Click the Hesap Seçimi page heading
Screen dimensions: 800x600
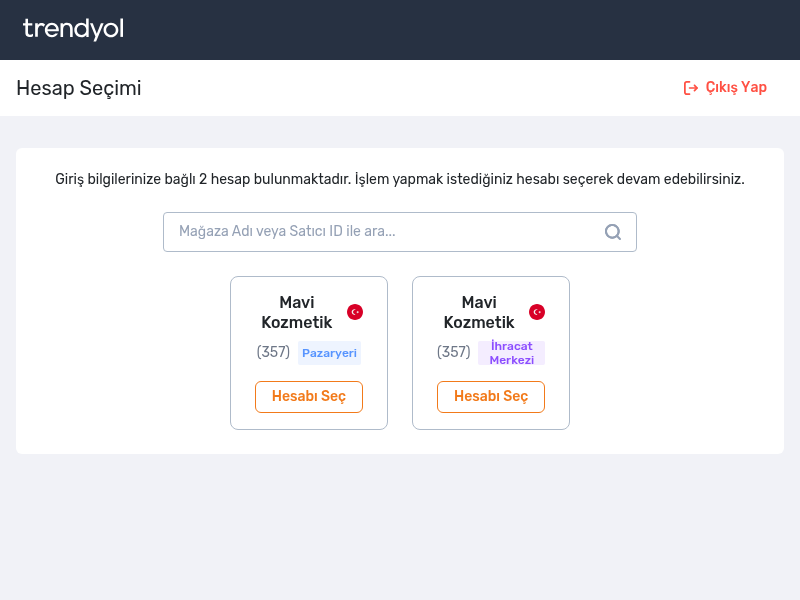79,88
